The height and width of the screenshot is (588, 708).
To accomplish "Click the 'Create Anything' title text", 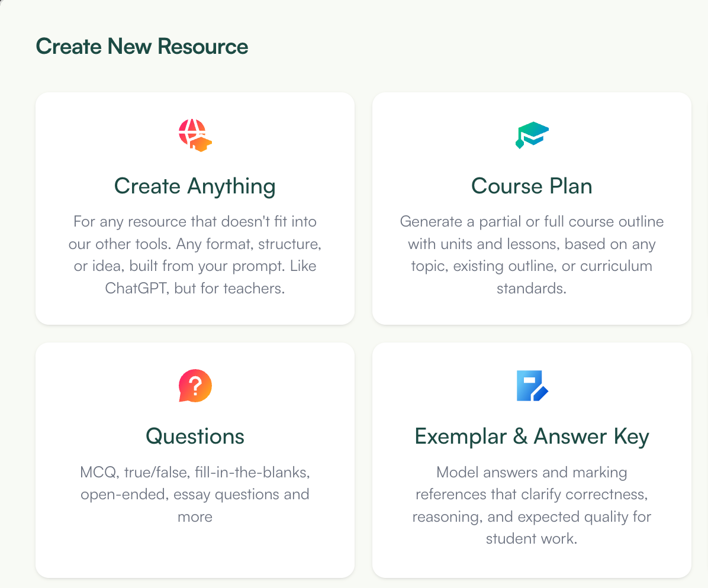I will tap(195, 185).
